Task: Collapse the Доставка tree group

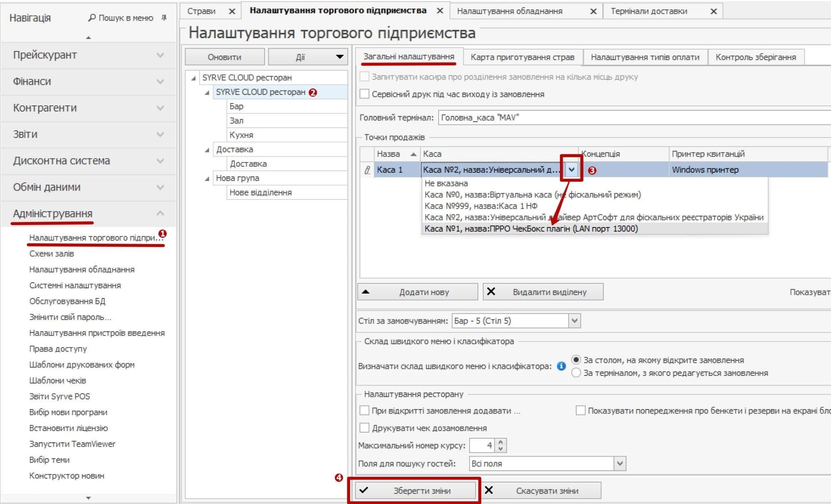Action: pos(207,150)
